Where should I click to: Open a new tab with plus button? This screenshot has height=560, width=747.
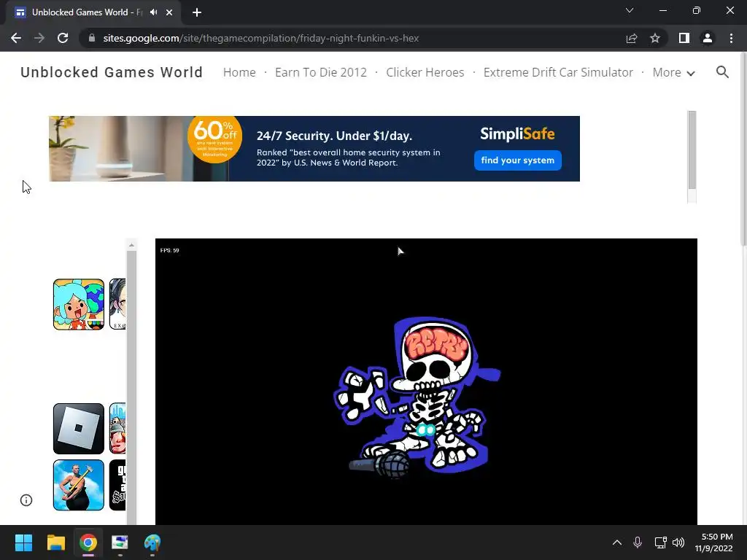(x=197, y=12)
